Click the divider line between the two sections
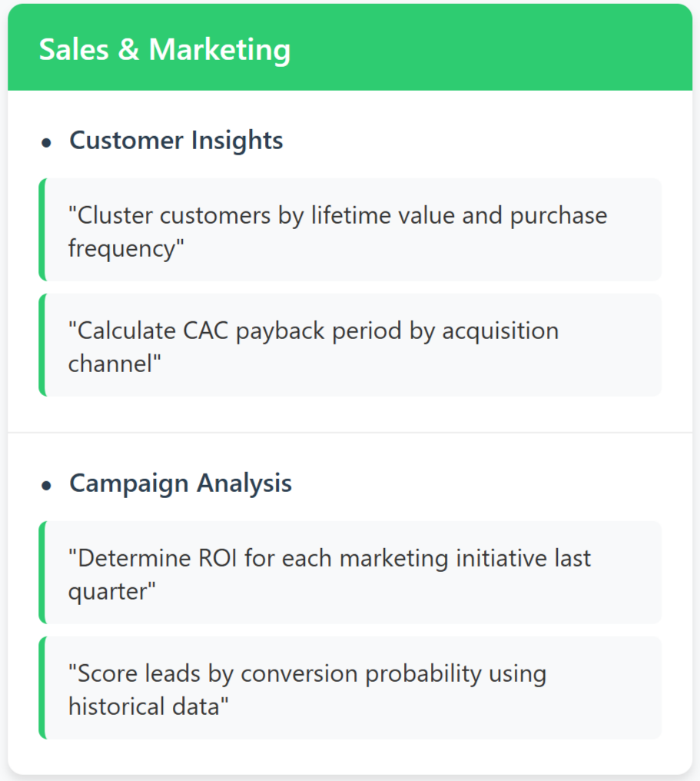 click(350, 432)
